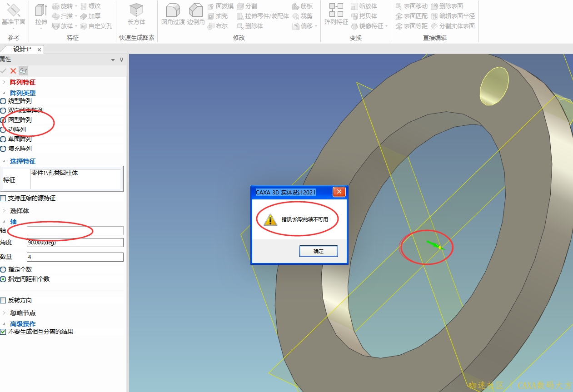The height and width of the screenshot is (392, 573).
Task: Select 表面移动 move face tool
Action: coord(411,6)
